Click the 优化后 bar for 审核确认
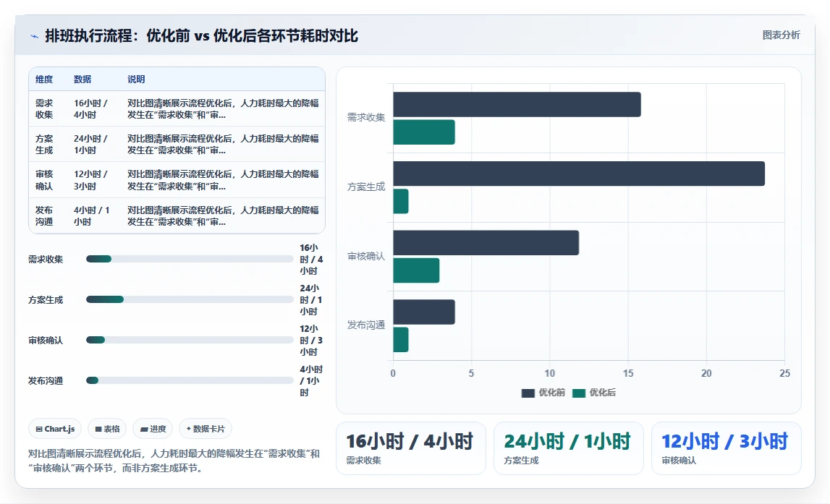 (416, 270)
